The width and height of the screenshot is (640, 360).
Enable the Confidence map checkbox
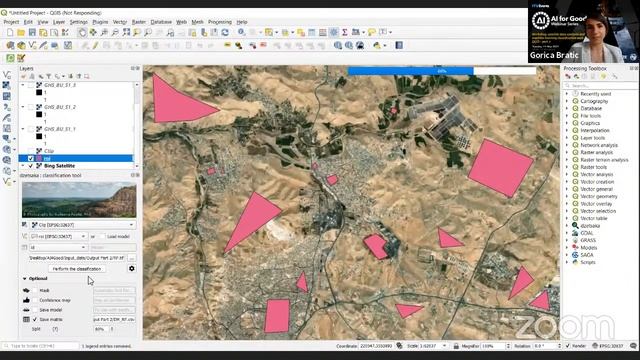[35, 300]
